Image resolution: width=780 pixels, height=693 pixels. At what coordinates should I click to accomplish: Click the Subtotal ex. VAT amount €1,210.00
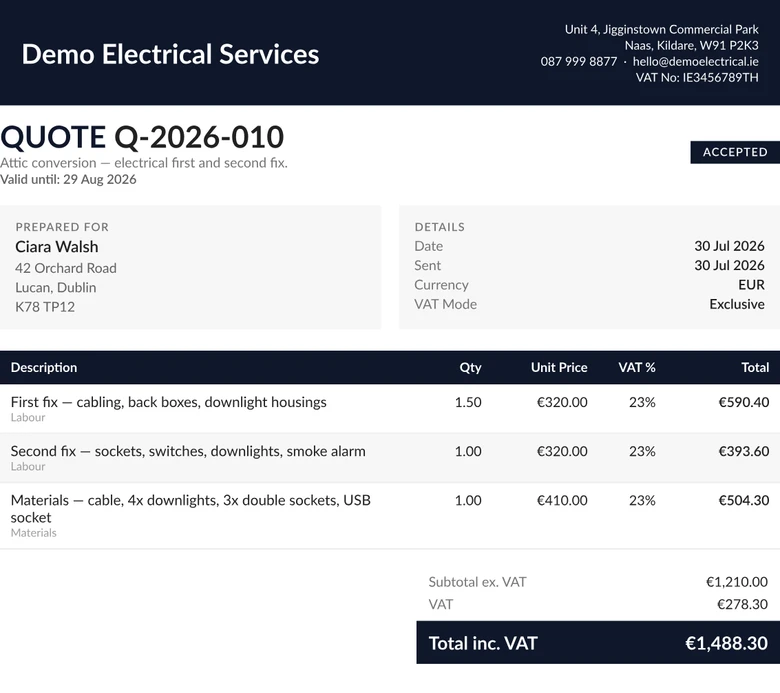pos(737,582)
